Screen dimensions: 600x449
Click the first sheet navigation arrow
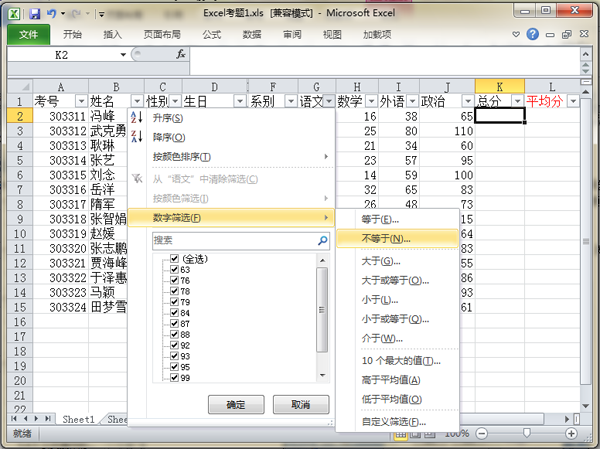pos(13,419)
